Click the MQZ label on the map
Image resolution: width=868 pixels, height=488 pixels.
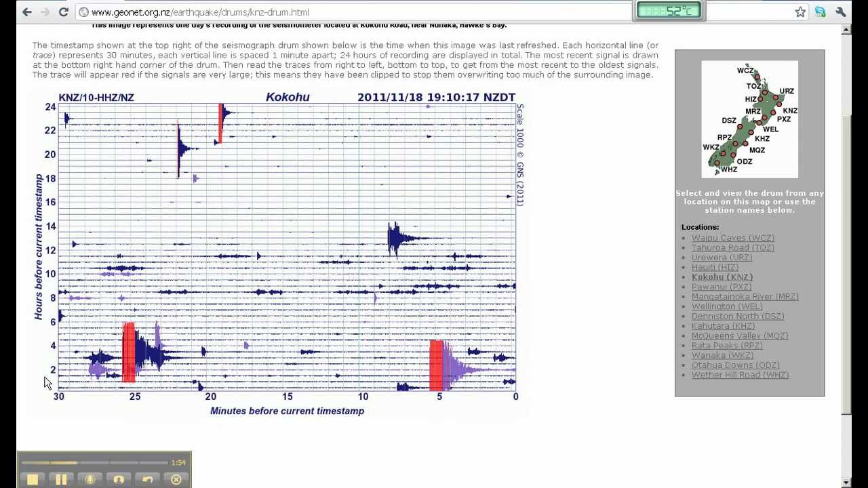[x=757, y=150]
